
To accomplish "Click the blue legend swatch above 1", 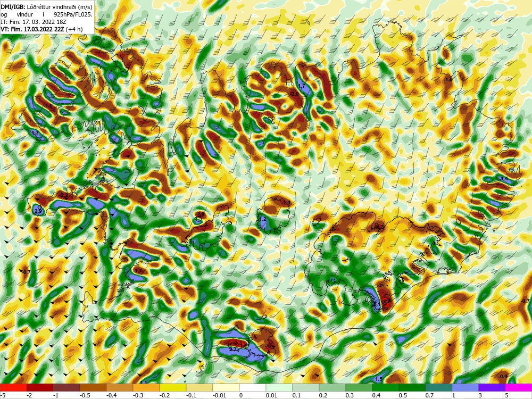I will [465, 387].
